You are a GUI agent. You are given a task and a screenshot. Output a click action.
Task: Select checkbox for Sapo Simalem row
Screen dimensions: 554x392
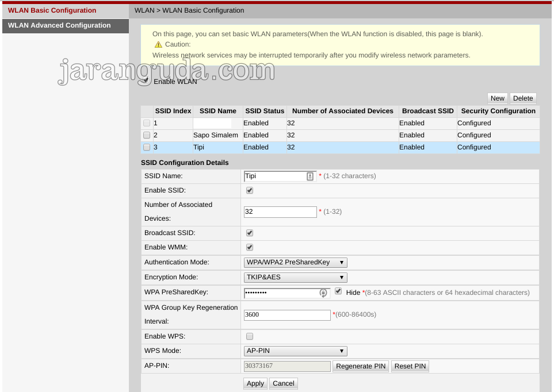pyautogui.click(x=147, y=135)
